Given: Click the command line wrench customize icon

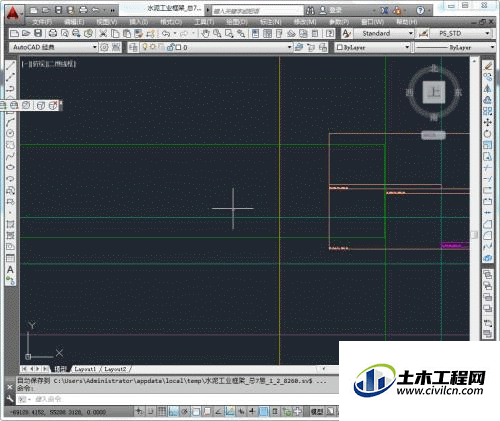Looking at the screenshot, I should coord(10,399).
